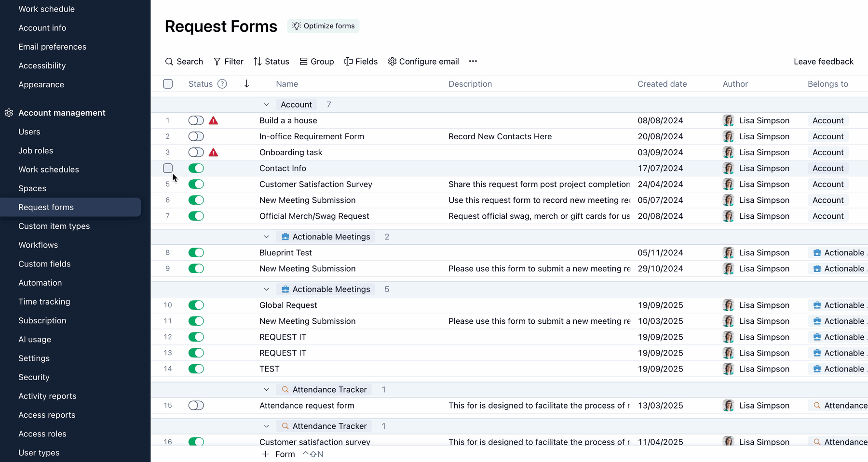Collapse the first Attendance Tracker group

(x=266, y=389)
